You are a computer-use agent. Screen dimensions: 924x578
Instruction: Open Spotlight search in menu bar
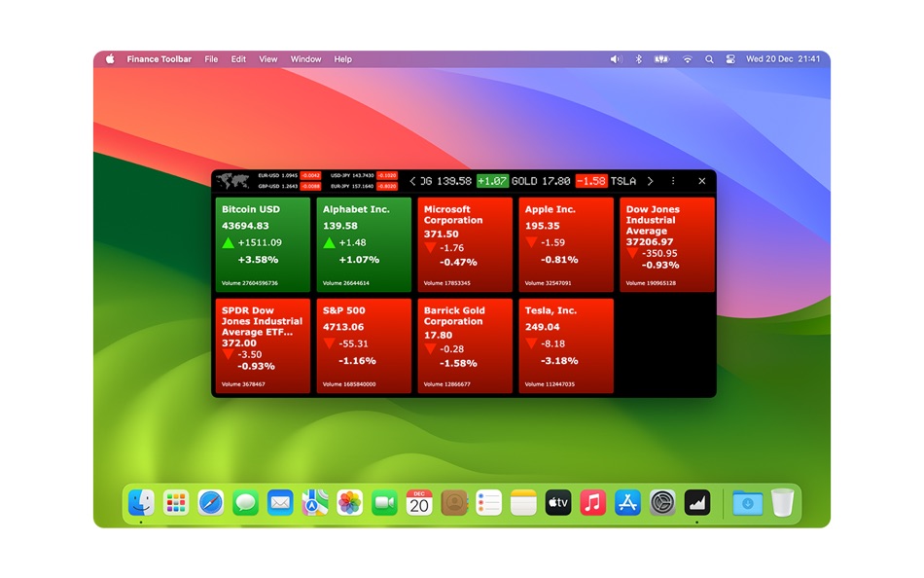pos(709,59)
